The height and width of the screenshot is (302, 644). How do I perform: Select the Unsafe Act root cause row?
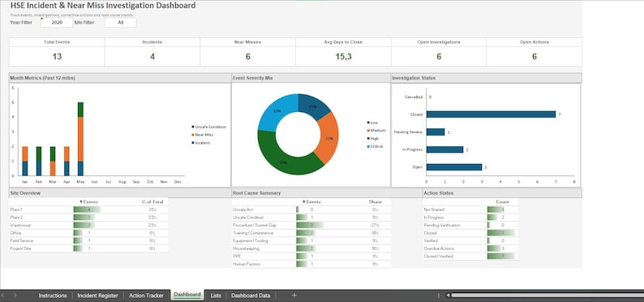(311, 209)
